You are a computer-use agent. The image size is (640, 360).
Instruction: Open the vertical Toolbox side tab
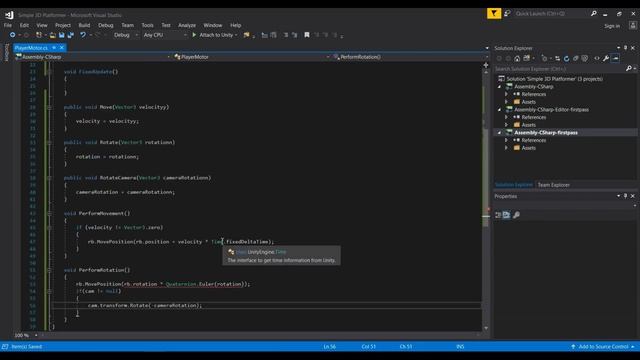pos(6,53)
